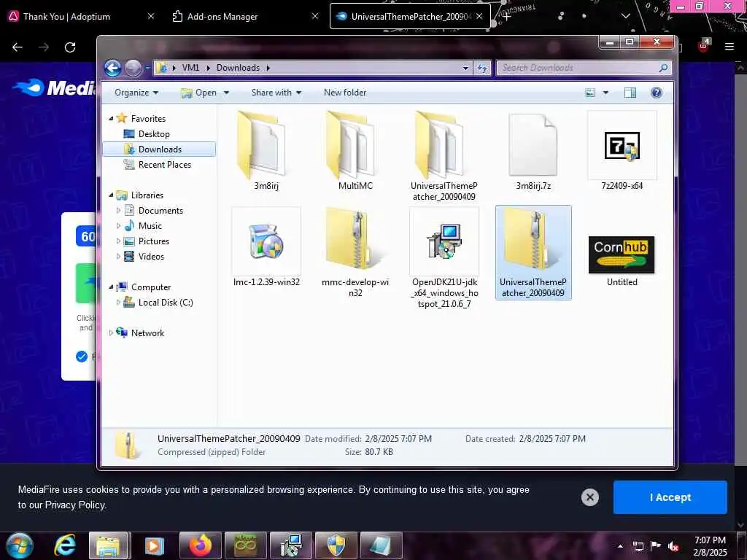
Task: Select Computer in navigation pane
Action: click(150, 287)
